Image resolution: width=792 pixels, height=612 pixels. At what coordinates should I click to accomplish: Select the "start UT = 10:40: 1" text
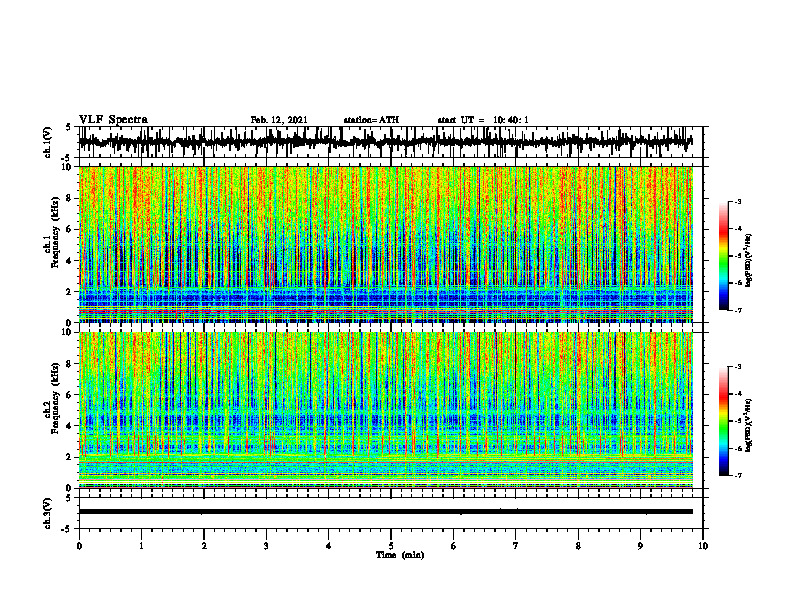point(483,120)
